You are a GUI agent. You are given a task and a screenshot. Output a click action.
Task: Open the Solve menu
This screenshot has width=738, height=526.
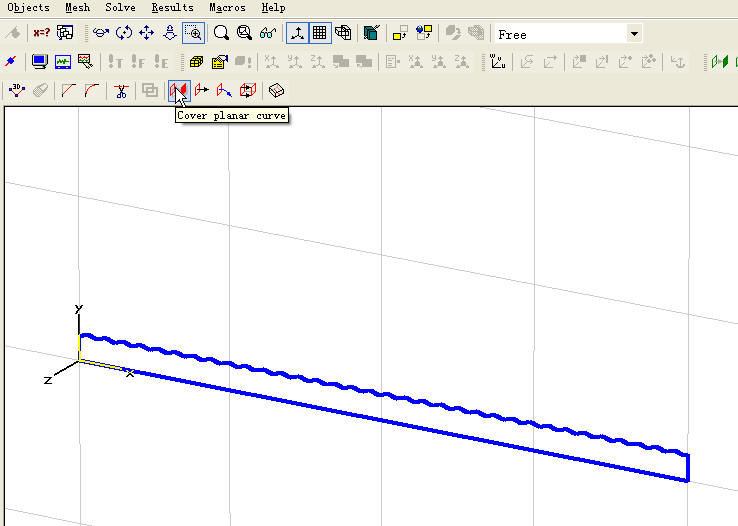tap(120, 7)
